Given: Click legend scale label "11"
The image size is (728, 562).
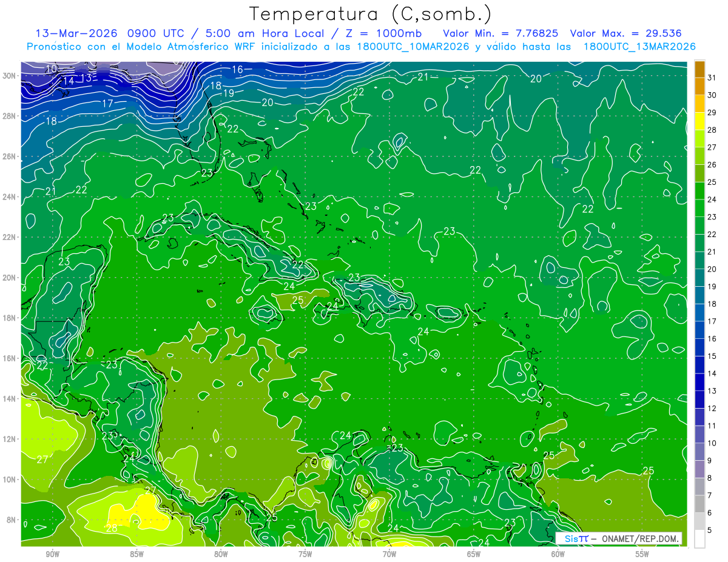Looking at the screenshot, I should (x=712, y=426).
